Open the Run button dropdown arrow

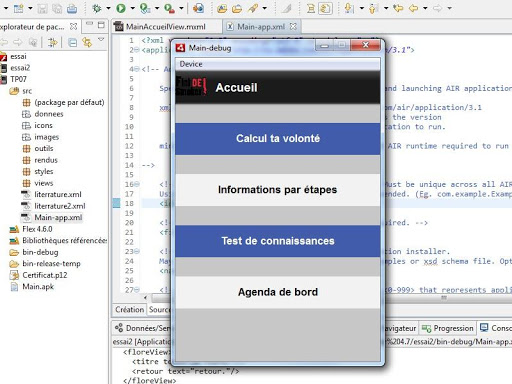132,8
